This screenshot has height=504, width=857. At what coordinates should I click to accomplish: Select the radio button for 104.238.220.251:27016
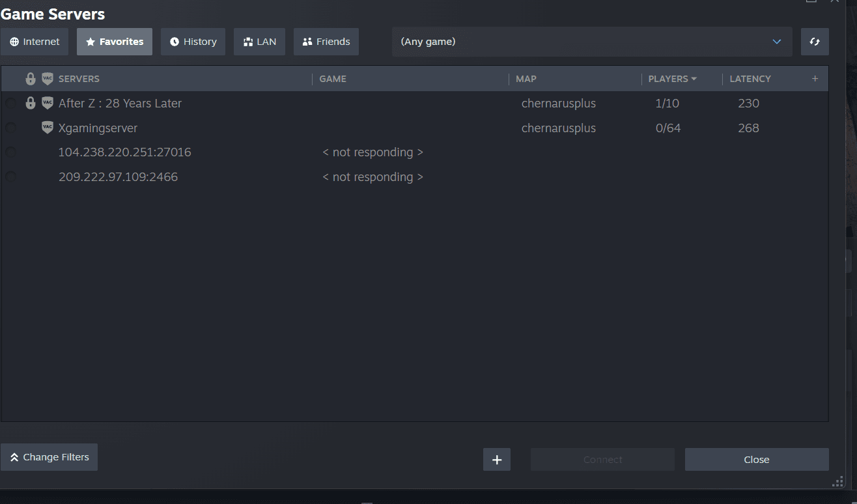(x=10, y=151)
